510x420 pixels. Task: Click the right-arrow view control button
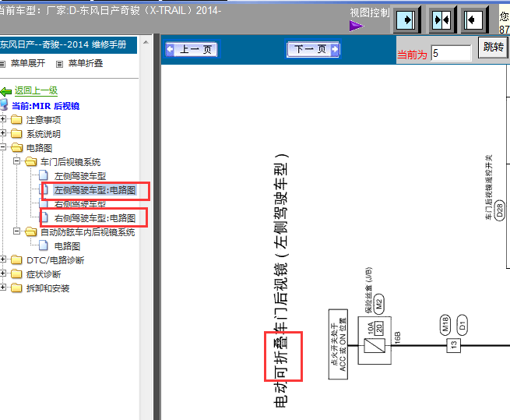coord(406,19)
